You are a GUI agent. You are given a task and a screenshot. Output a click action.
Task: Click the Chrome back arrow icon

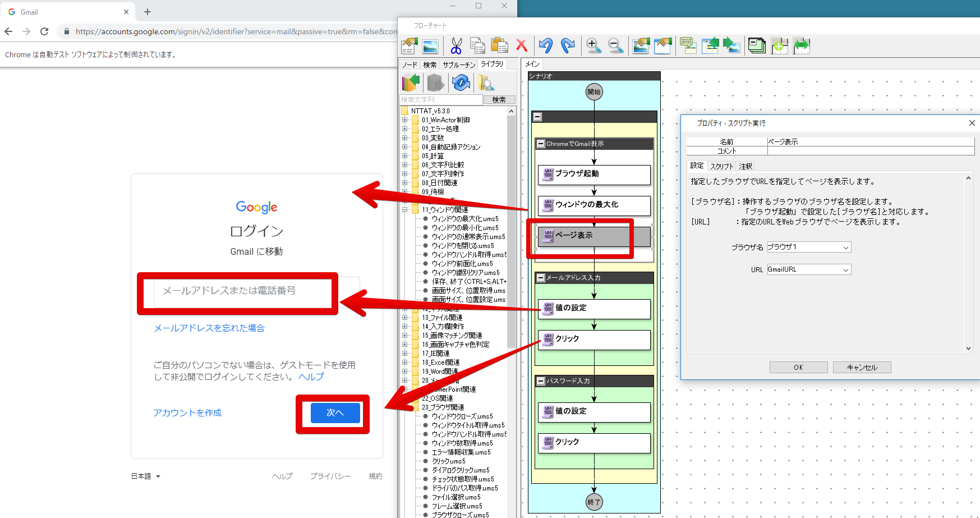8,31
